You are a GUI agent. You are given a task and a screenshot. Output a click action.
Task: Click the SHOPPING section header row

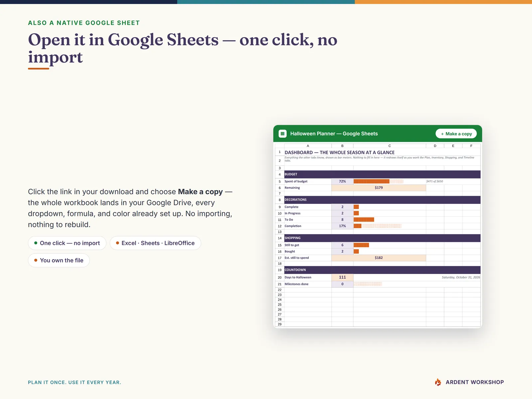382,238
